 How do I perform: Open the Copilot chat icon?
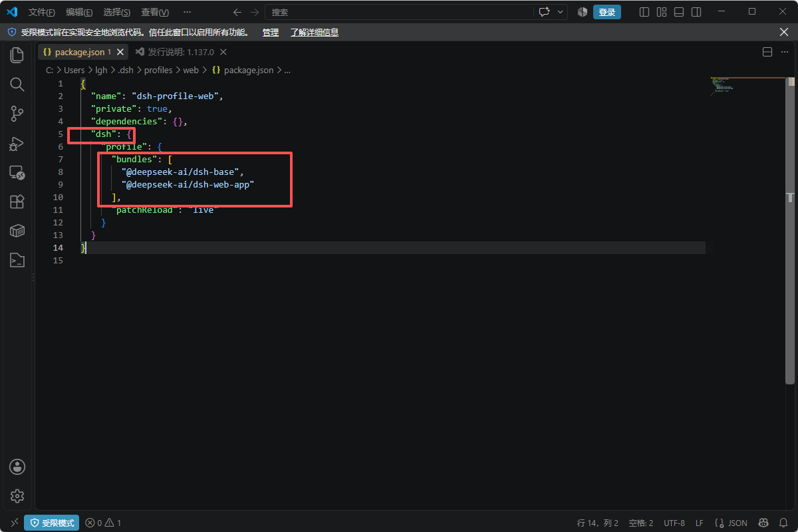coord(545,12)
